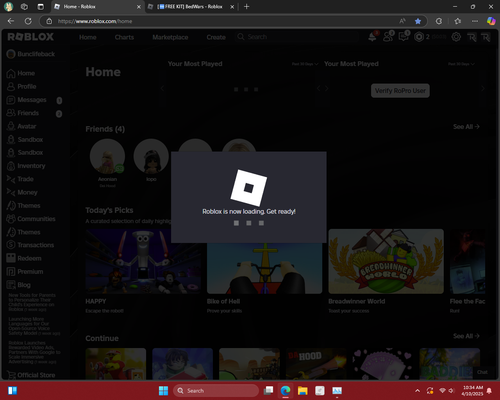This screenshot has height=400, width=500.
Task: Open Edge Workspaces icon
Action: pyautogui.click(x=24, y=6)
